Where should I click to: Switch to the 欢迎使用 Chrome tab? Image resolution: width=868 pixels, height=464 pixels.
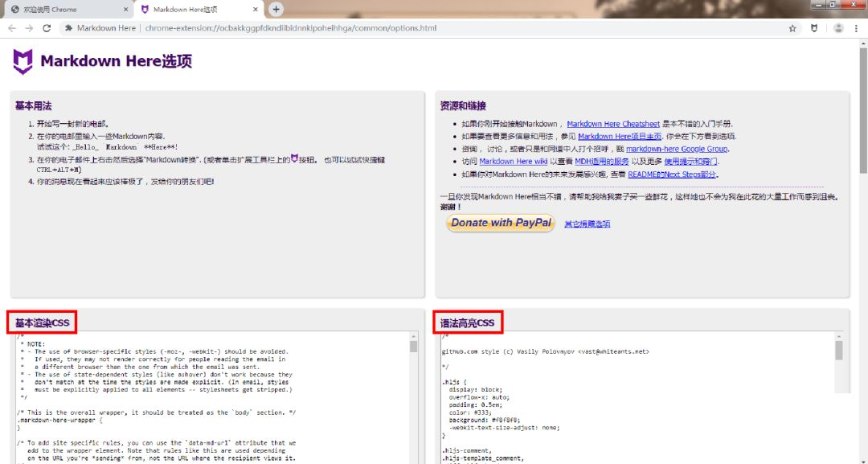(68, 10)
